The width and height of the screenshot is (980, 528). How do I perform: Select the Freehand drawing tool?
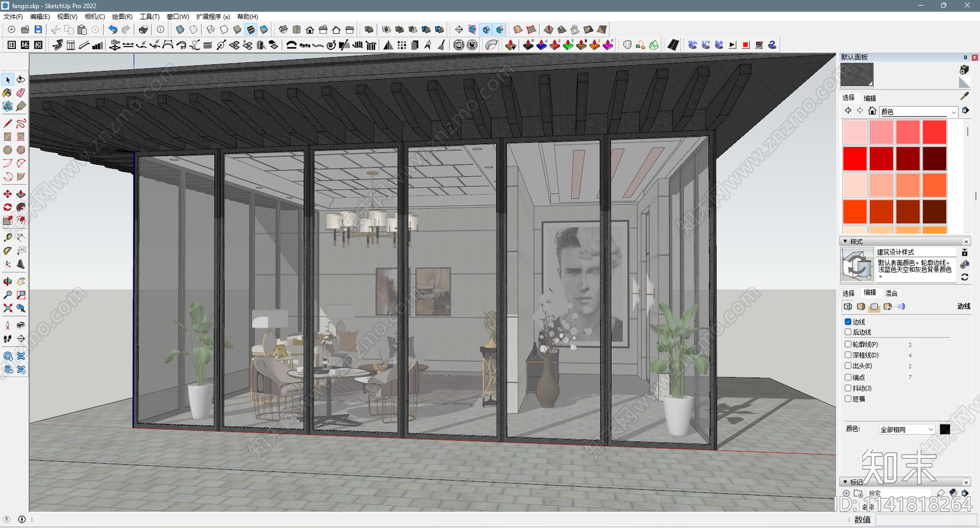(x=21, y=124)
